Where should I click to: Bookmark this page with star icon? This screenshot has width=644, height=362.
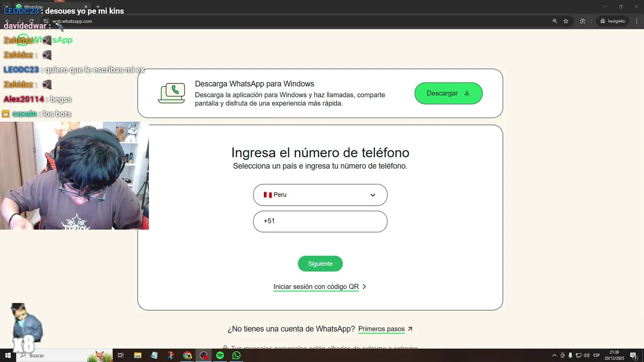[x=566, y=21]
